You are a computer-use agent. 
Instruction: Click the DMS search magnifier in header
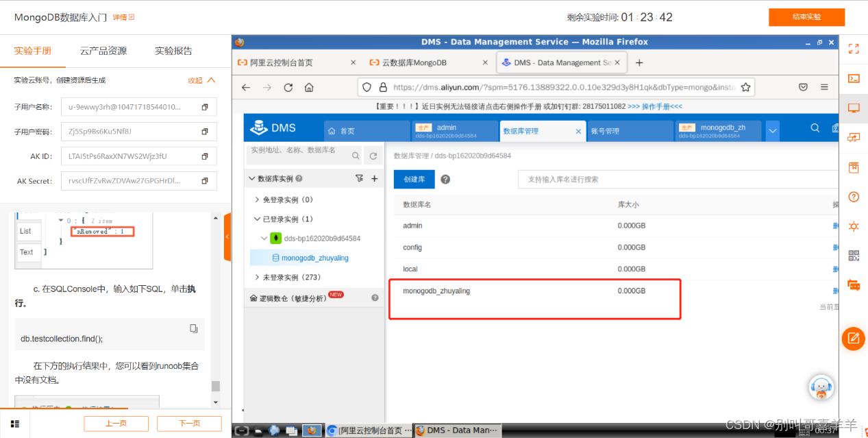(815, 128)
